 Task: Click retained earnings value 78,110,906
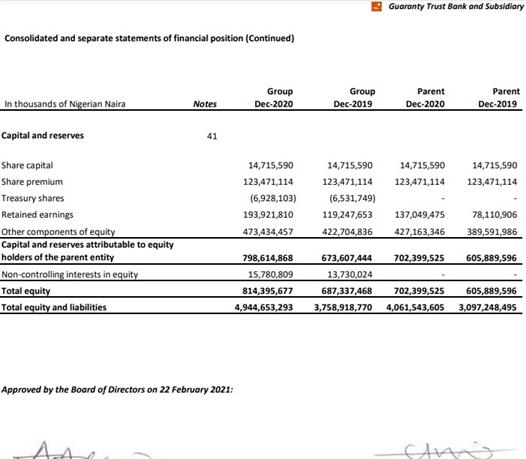point(495,215)
